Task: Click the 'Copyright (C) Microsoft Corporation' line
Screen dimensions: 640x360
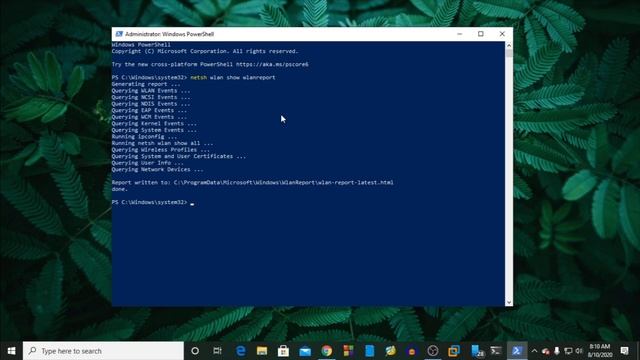Action: [x=205, y=51]
